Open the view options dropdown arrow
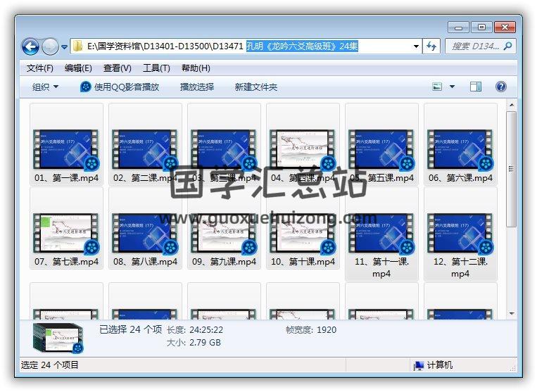 point(452,87)
